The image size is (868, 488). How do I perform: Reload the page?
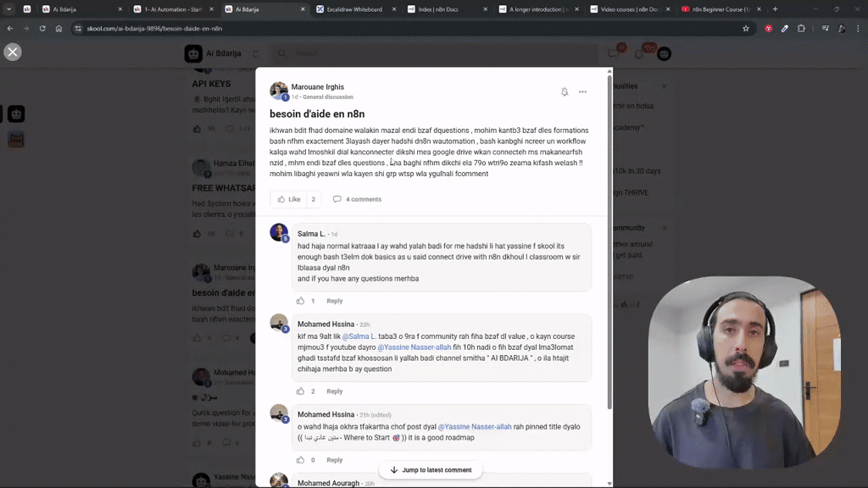(42, 28)
